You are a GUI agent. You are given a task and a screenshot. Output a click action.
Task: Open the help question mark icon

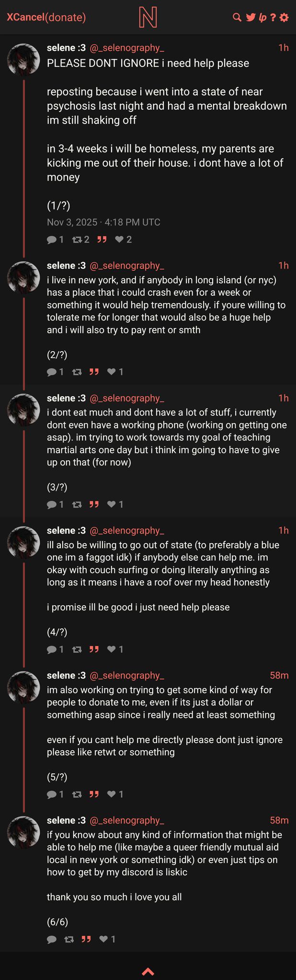tap(273, 16)
